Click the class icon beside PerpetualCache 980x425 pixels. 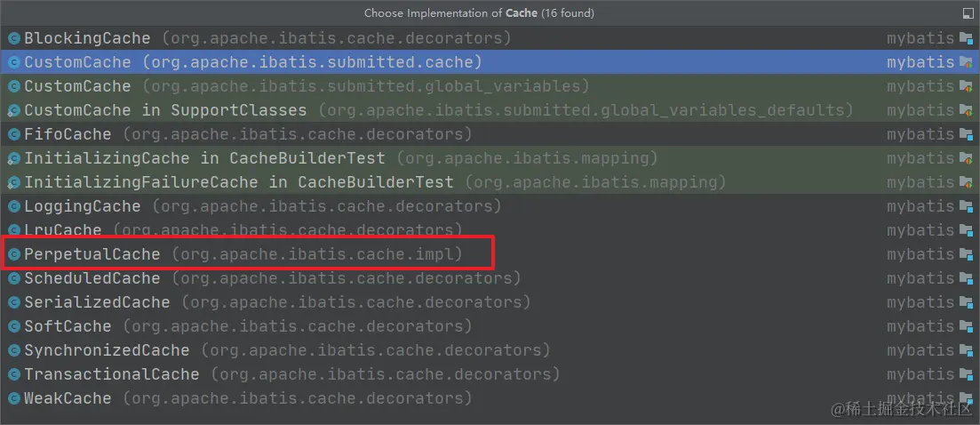click(13, 254)
